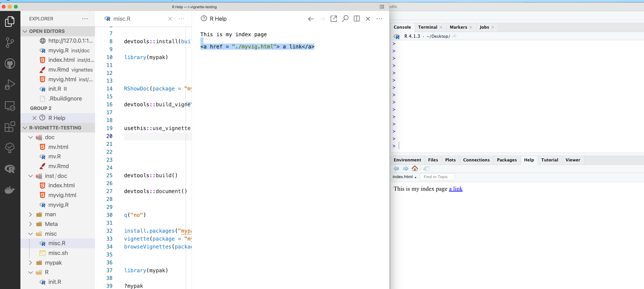Open R Help page in external browser

[334, 19]
